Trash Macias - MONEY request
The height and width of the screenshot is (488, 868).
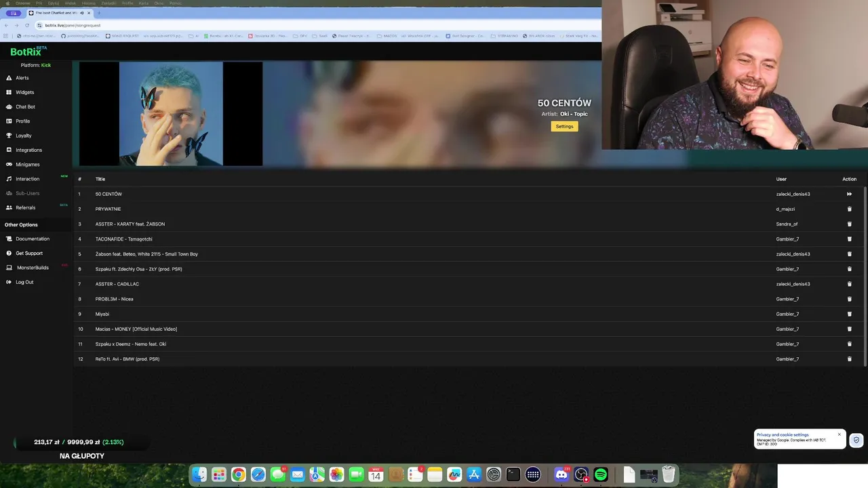tap(849, 329)
